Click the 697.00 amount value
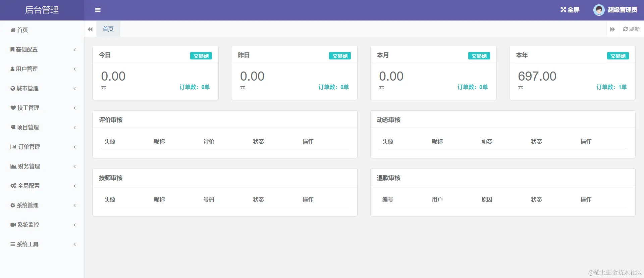This screenshot has height=278, width=644. pyautogui.click(x=537, y=76)
